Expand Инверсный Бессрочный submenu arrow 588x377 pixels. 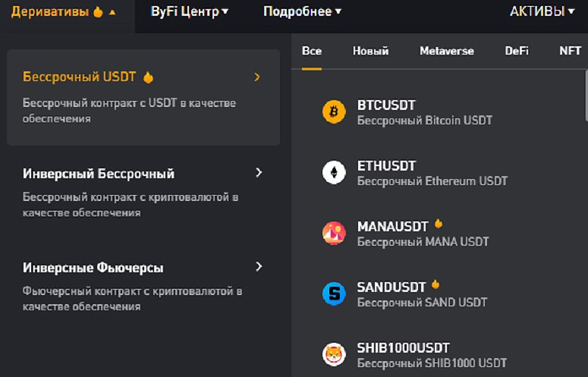click(x=259, y=173)
